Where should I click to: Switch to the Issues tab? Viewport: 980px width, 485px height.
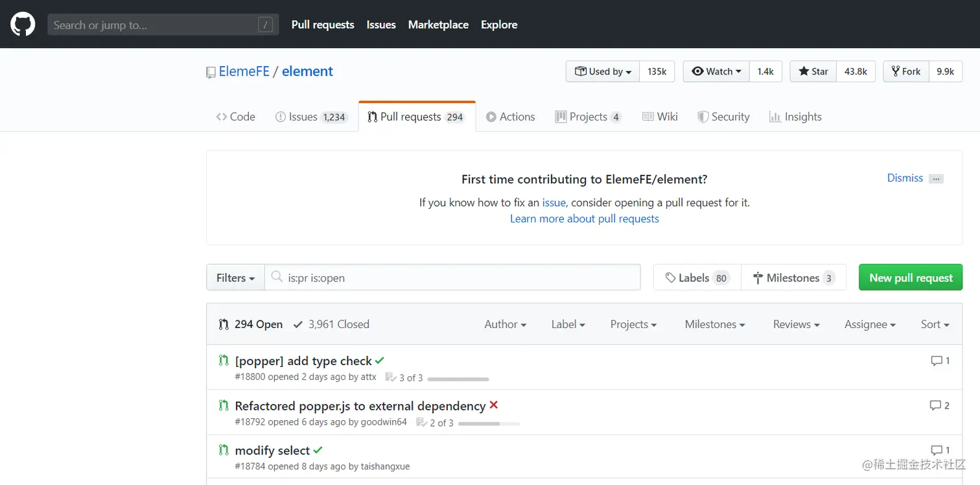pyautogui.click(x=312, y=117)
